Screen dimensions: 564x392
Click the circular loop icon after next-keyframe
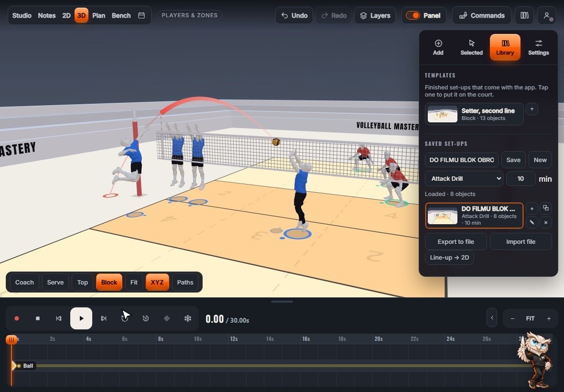point(125,318)
